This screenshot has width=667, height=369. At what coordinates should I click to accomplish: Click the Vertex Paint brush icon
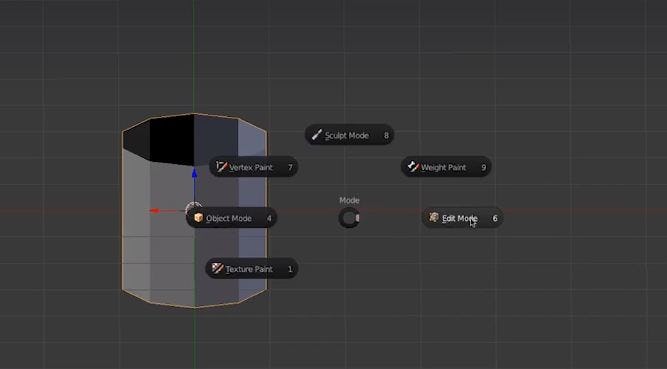click(x=221, y=166)
